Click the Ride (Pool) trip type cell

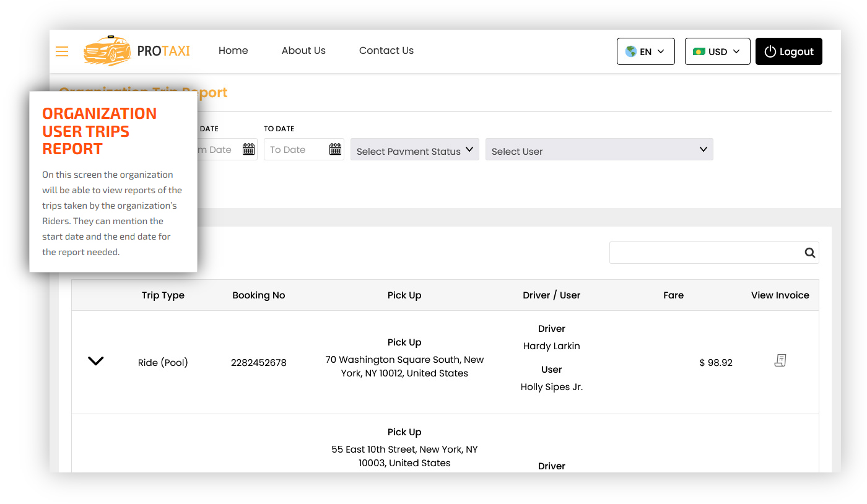point(163,363)
